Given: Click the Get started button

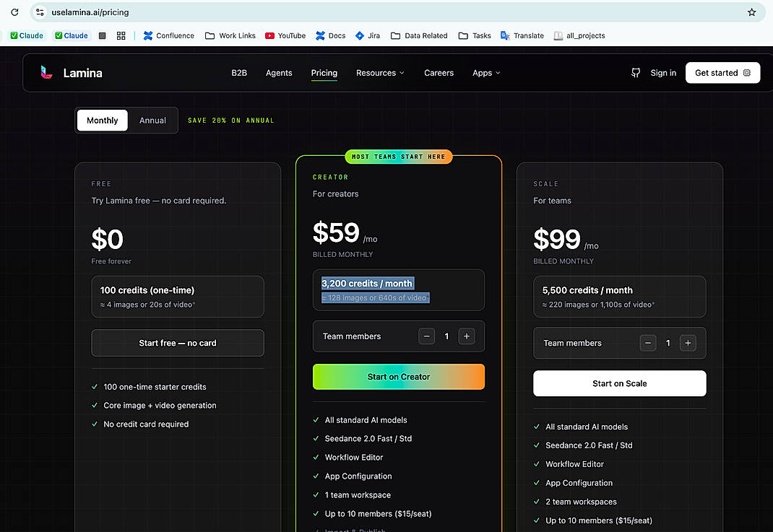Looking at the screenshot, I should point(722,73).
